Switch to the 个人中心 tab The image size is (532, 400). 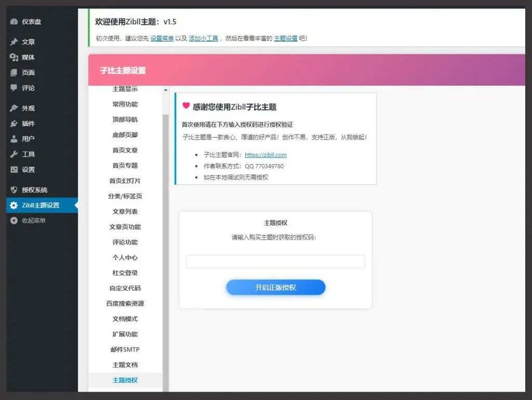tap(125, 258)
